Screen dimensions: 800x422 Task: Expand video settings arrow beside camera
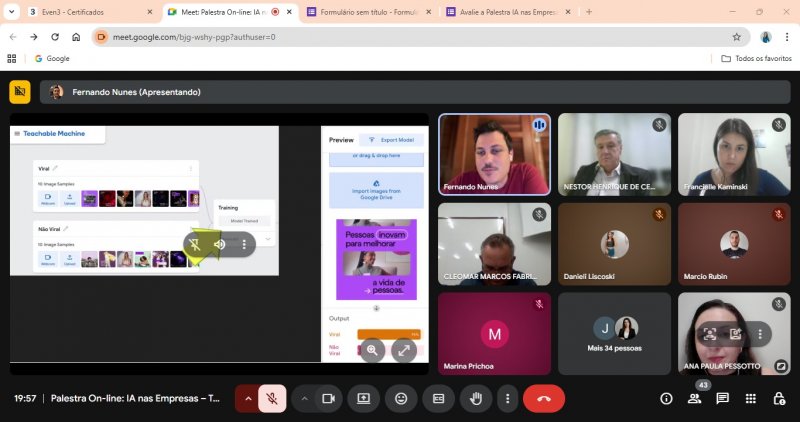303,398
